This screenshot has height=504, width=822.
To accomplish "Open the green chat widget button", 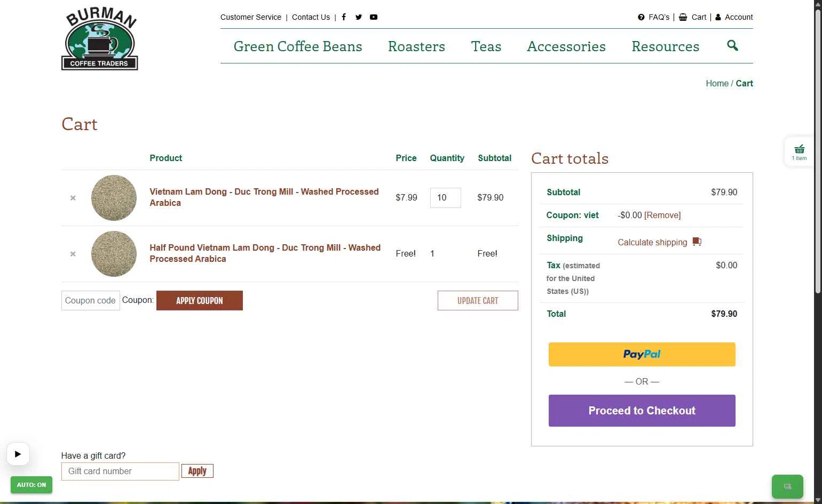I will pyautogui.click(x=787, y=486).
